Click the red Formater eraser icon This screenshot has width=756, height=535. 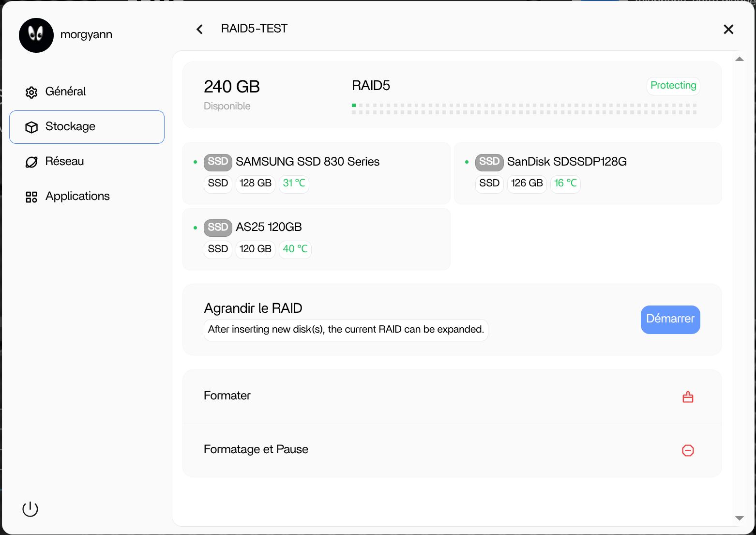point(688,397)
